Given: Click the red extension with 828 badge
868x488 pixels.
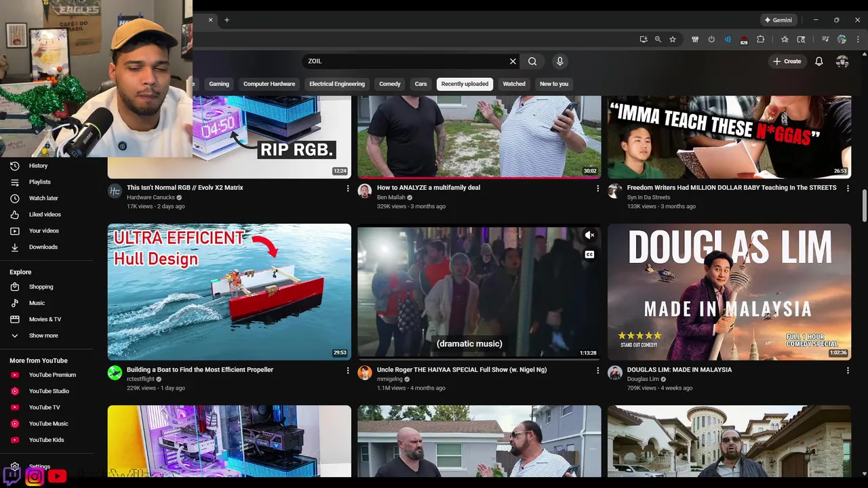Looking at the screenshot, I should [x=744, y=40].
